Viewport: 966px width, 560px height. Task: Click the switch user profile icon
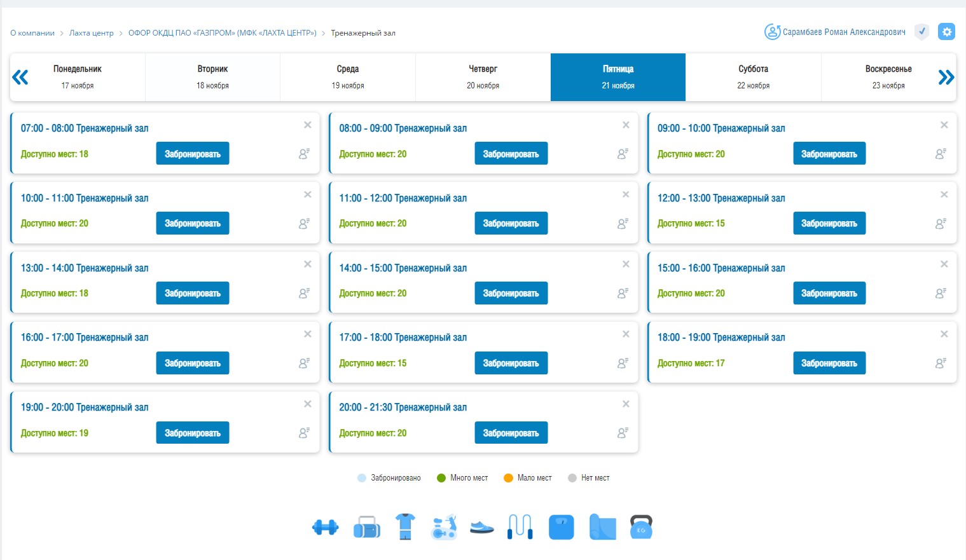pos(772,32)
